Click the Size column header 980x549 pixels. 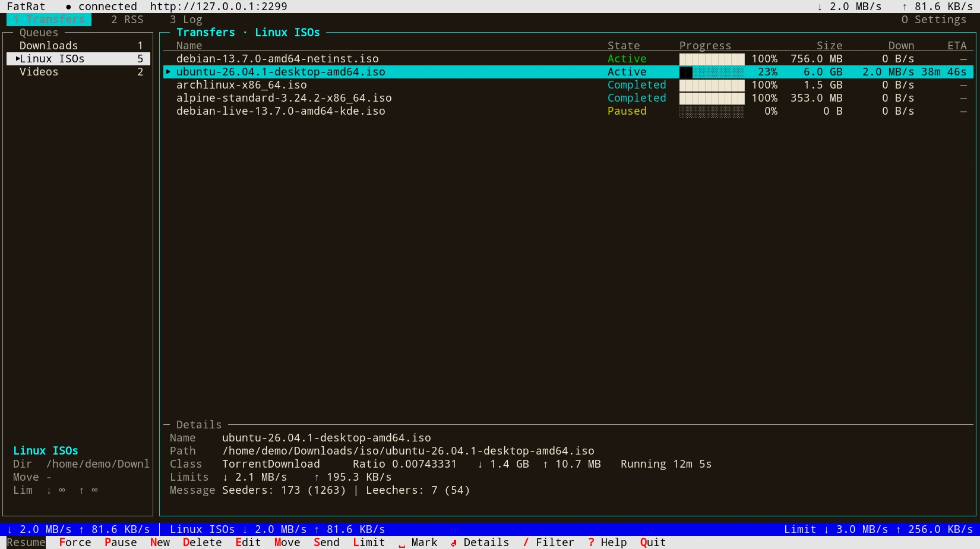click(x=829, y=46)
